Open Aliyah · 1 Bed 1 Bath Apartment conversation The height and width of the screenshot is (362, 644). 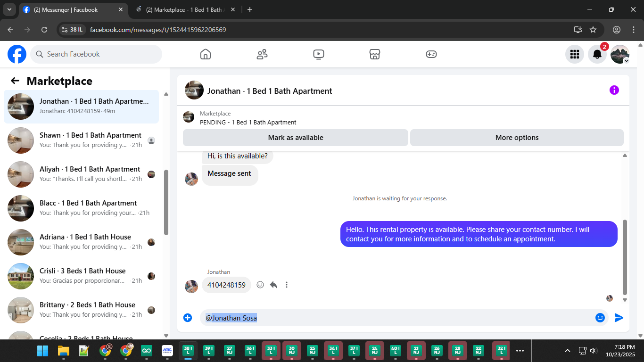[x=81, y=174]
